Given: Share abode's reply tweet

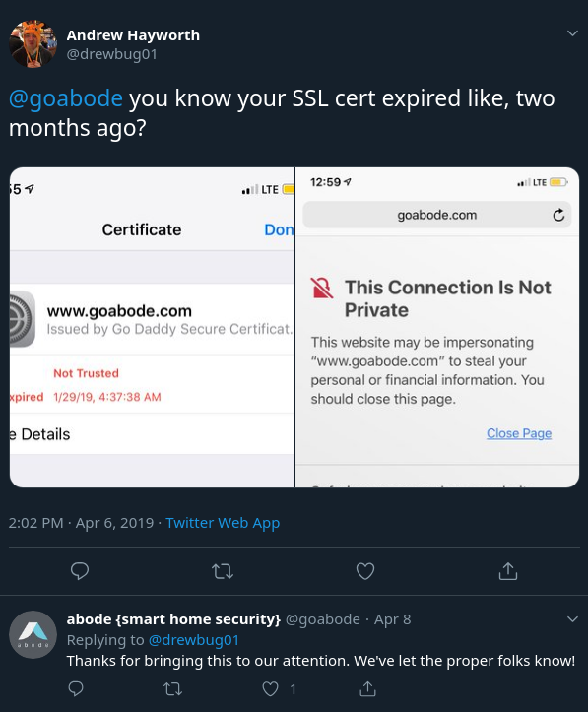Looking at the screenshot, I should point(367,688).
